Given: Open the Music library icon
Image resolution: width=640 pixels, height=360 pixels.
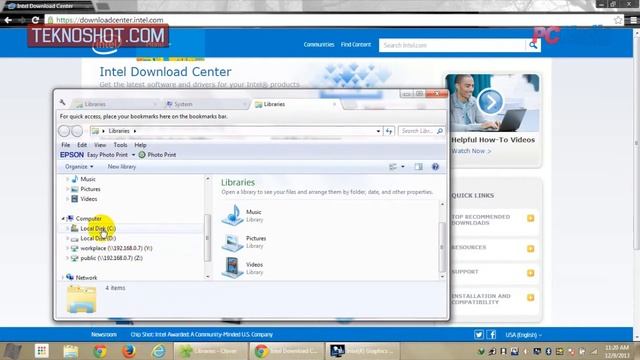Looking at the screenshot, I should pyautogui.click(x=233, y=215).
